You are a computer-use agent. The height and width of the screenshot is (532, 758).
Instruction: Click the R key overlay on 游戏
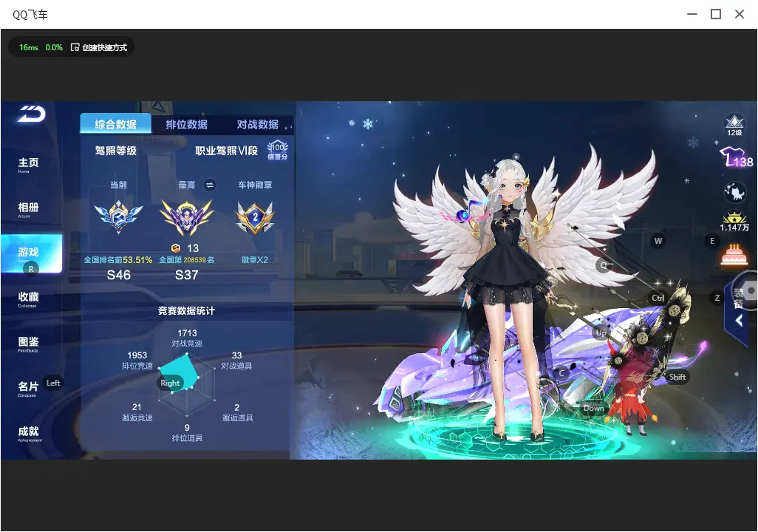(x=31, y=269)
